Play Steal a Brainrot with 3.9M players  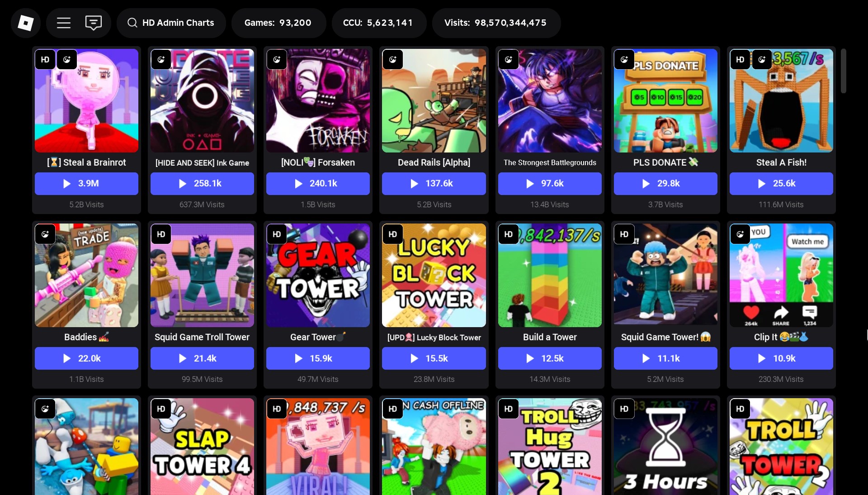tap(86, 184)
